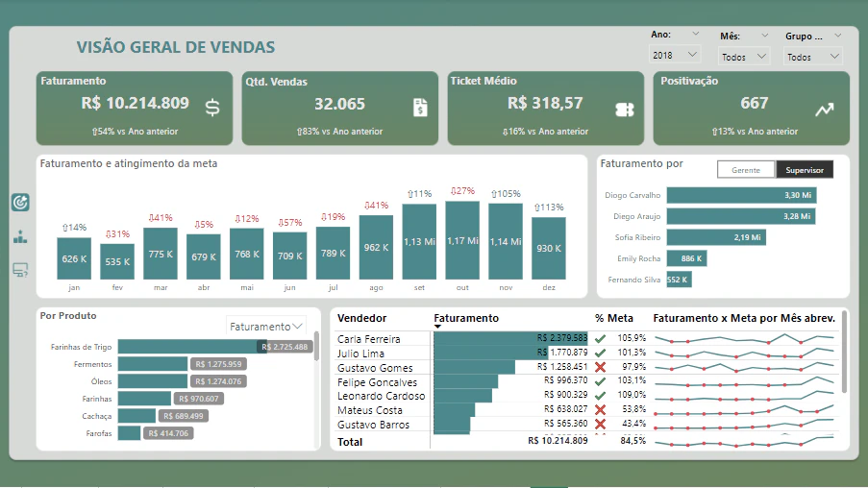Screen dimensions: 868x488
Task: Select the fev bar showing 535 K
Action: [117, 261]
